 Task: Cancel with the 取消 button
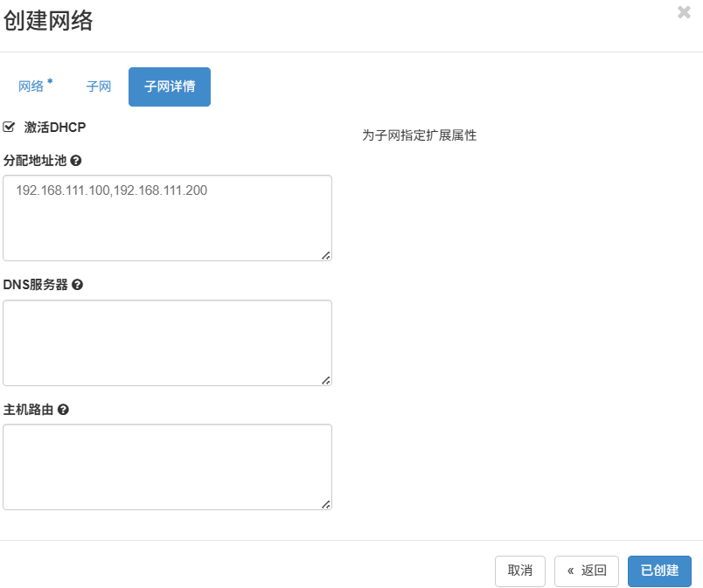pyautogui.click(x=520, y=571)
